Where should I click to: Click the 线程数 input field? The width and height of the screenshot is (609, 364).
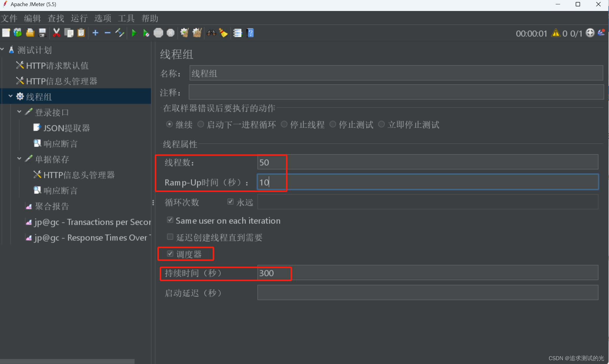(x=428, y=162)
